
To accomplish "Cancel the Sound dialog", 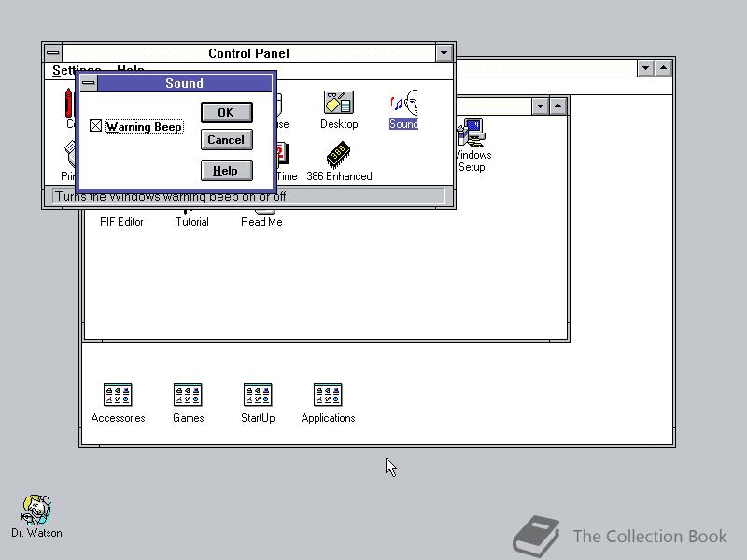I will click(226, 139).
